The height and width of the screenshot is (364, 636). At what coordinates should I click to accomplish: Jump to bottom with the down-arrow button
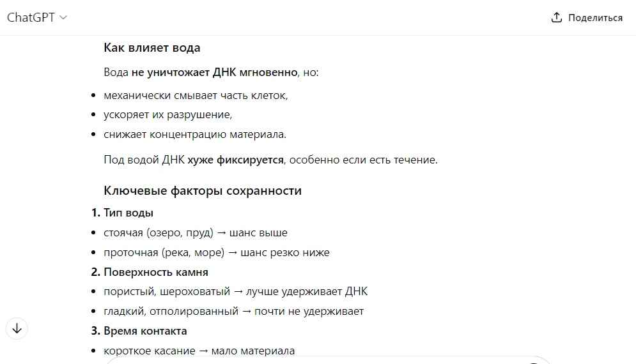[x=17, y=328]
